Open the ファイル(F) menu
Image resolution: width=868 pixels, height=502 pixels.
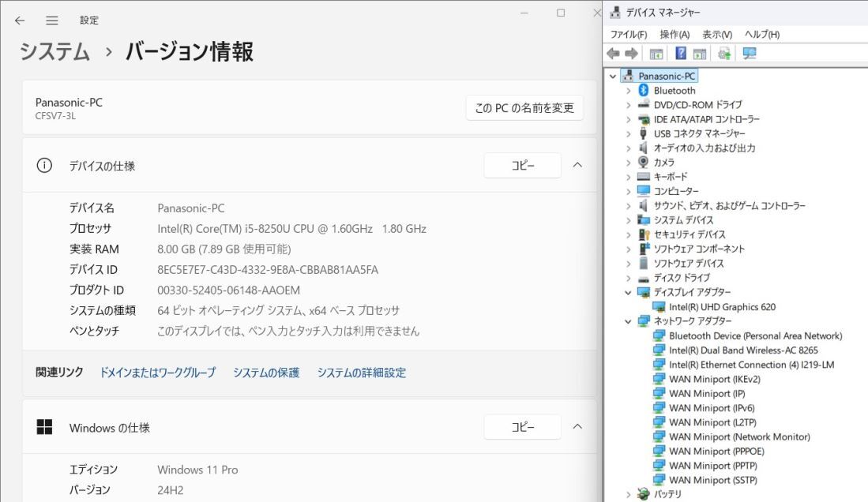pyautogui.click(x=629, y=34)
